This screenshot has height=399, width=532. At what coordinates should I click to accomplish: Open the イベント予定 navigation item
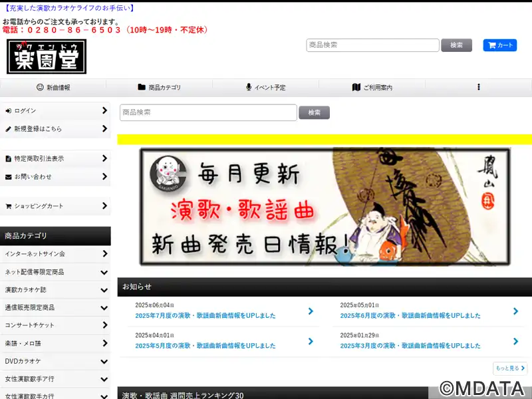(265, 88)
